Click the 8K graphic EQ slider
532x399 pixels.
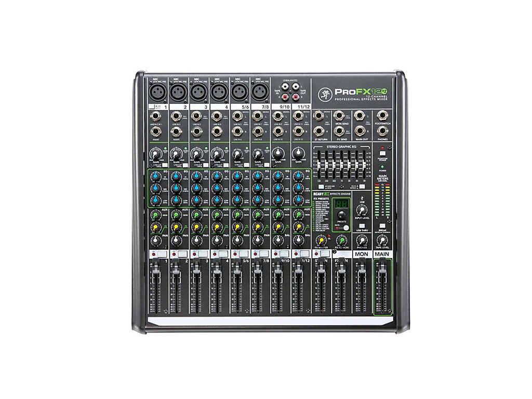tap(364, 164)
